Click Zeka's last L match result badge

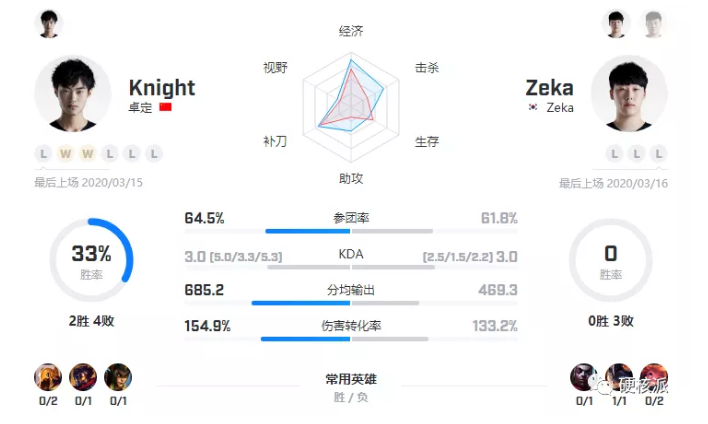(x=659, y=154)
